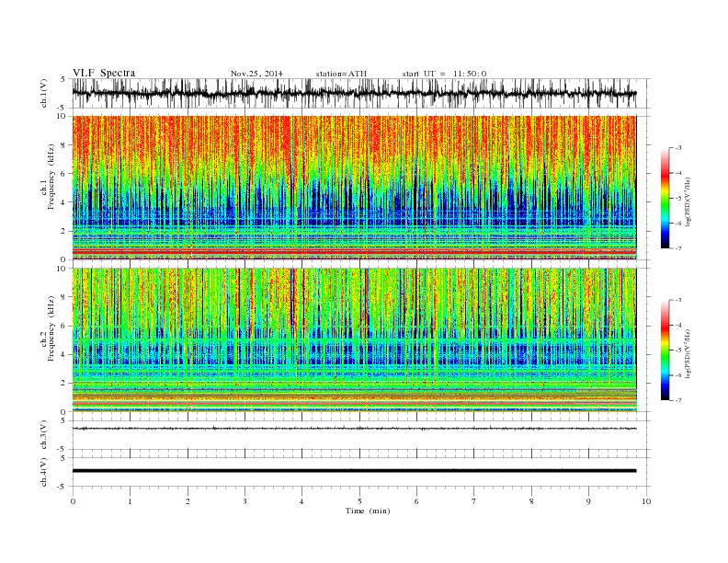Click time axis tick label "4"

301,501
